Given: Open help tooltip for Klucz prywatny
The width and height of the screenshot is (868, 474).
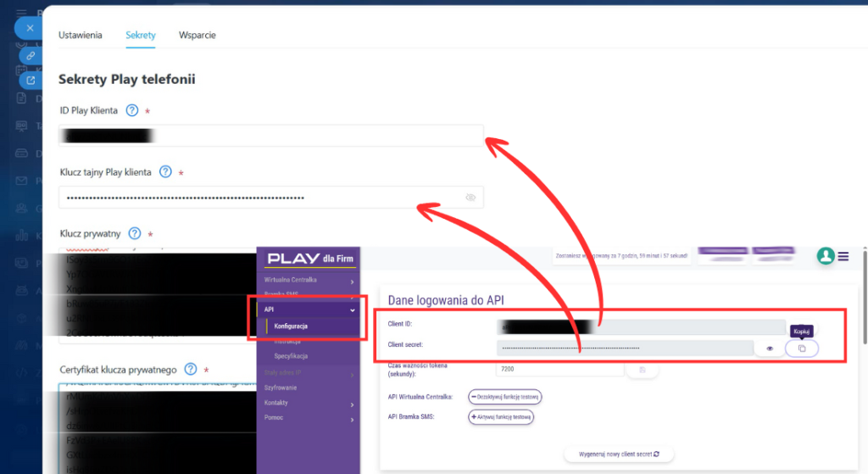Looking at the screenshot, I should (x=134, y=233).
